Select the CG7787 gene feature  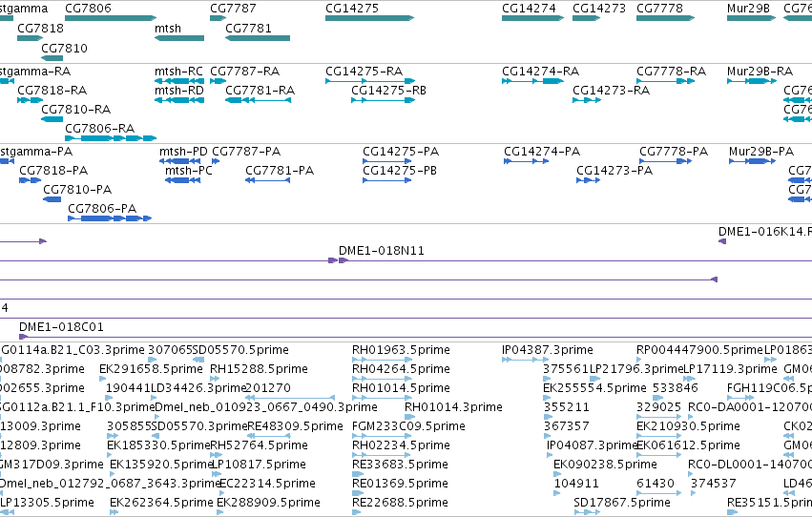[218, 18]
